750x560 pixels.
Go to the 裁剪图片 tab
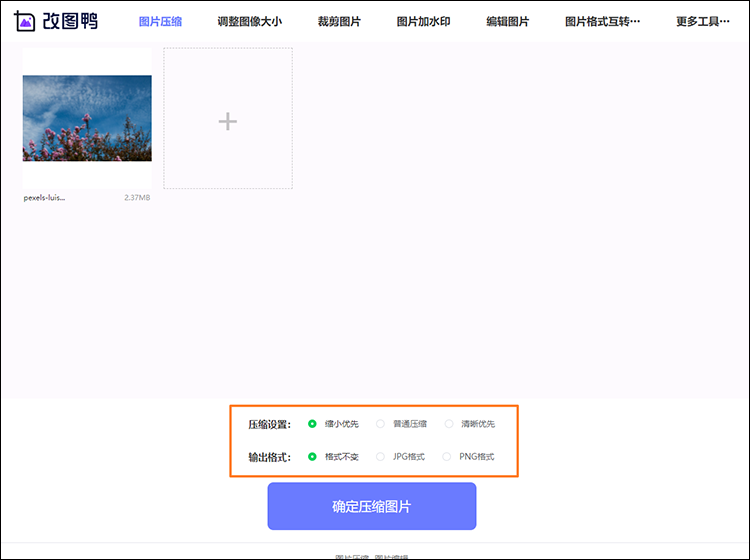[x=339, y=21]
